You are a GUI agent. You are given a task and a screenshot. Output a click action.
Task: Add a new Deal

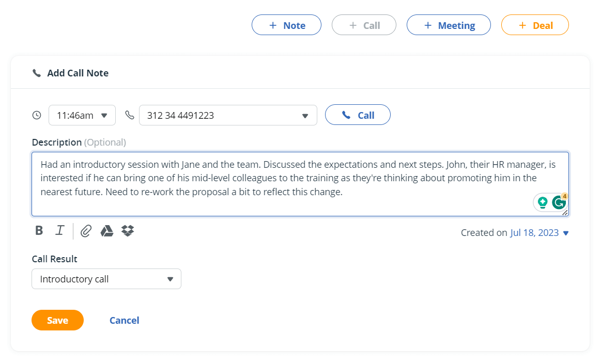pyautogui.click(x=535, y=24)
